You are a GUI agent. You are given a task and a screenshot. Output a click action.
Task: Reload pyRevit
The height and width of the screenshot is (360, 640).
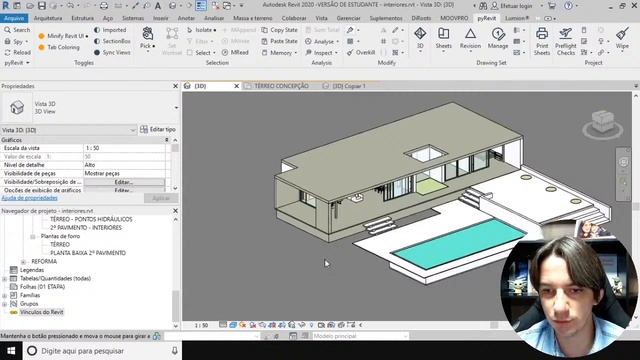click(17, 53)
